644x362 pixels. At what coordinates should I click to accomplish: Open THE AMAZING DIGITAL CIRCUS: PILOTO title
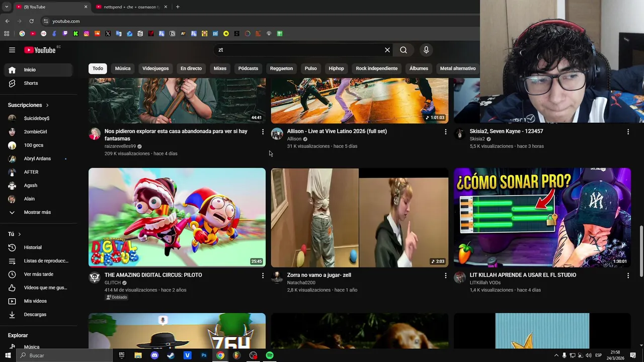tap(153, 275)
